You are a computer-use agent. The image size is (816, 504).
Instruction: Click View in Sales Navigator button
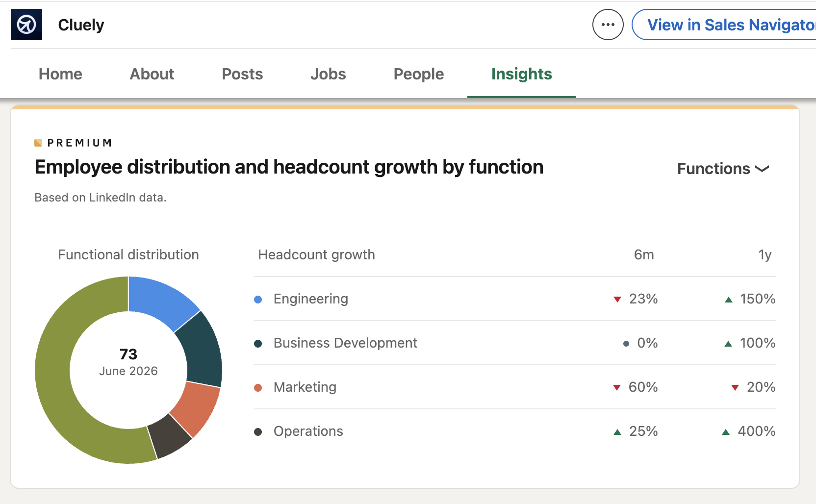click(725, 25)
